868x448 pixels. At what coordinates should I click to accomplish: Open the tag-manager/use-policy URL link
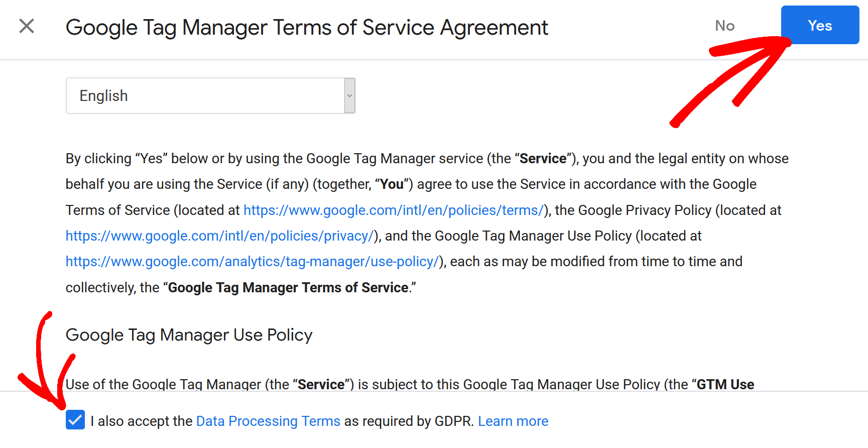click(252, 262)
